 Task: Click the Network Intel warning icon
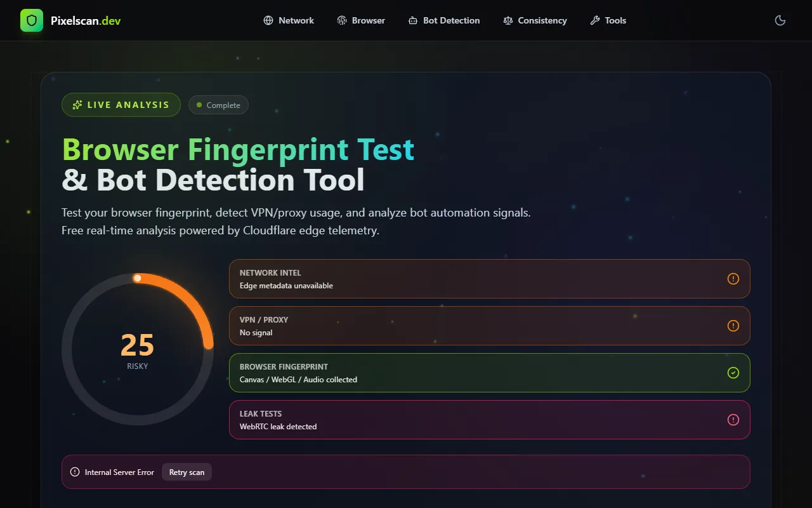point(733,279)
